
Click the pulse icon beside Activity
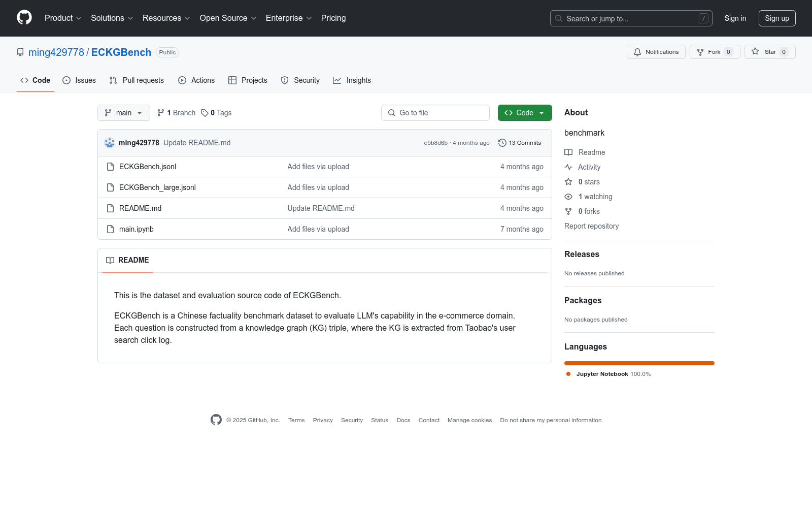(568, 167)
